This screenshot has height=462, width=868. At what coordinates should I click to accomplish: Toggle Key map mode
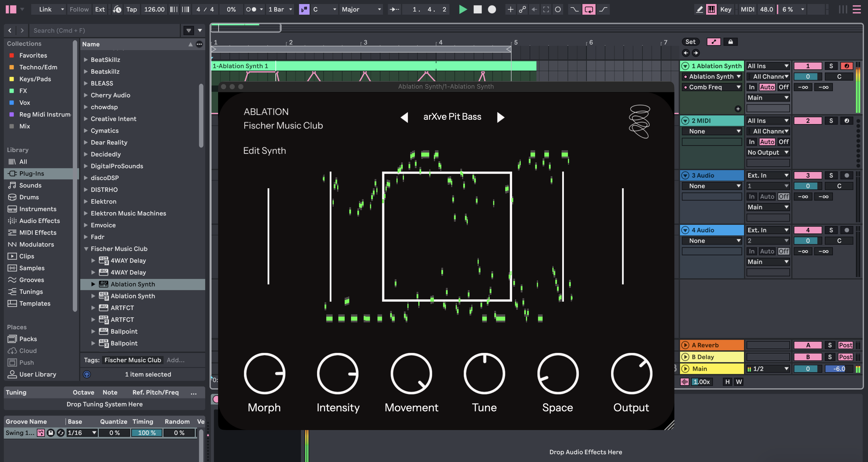tap(725, 9)
